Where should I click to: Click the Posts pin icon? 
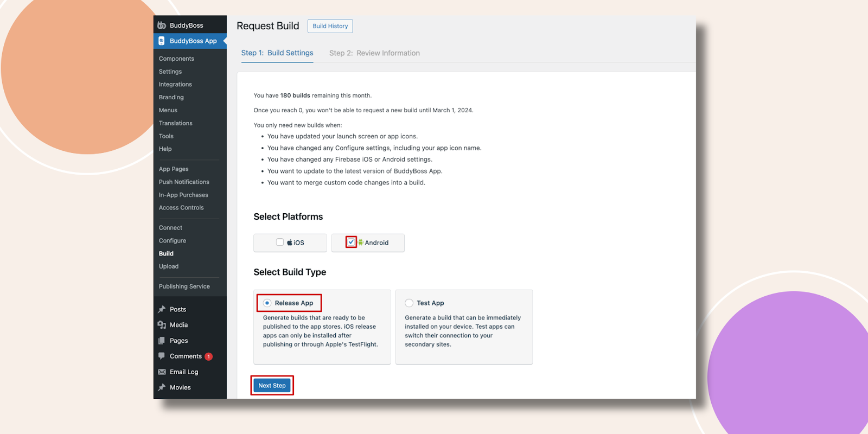(x=162, y=309)
